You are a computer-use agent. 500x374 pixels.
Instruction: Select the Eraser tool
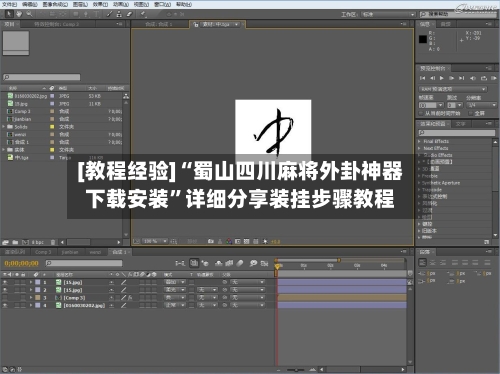129,14
